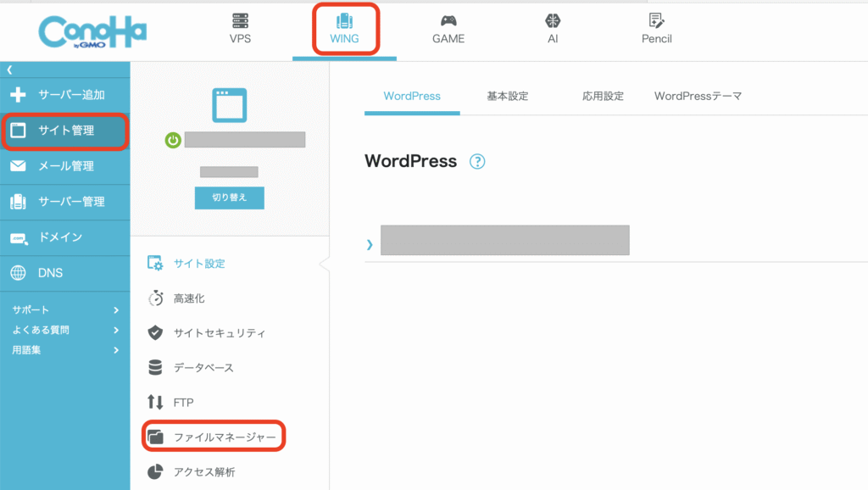Open the WordPressテーマ tab
This screenshot has width=868, height=490.
[x=698, y=97]
